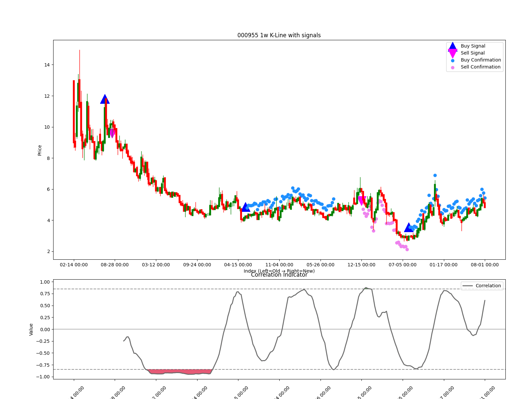The height and width of the screenshot is (399, 532).
Task: Click the Correlation legend label
Action: (x=488, y=286)
